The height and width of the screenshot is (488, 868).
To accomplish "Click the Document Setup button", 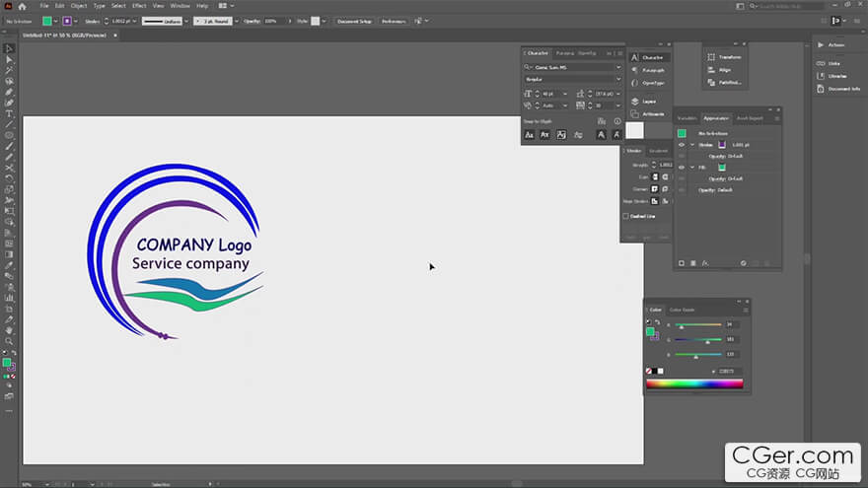I will 354,21.
